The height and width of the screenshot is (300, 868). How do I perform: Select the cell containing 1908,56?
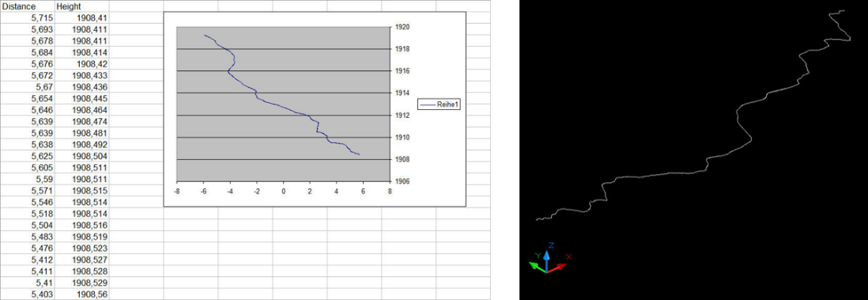click(x=82, y=294)
